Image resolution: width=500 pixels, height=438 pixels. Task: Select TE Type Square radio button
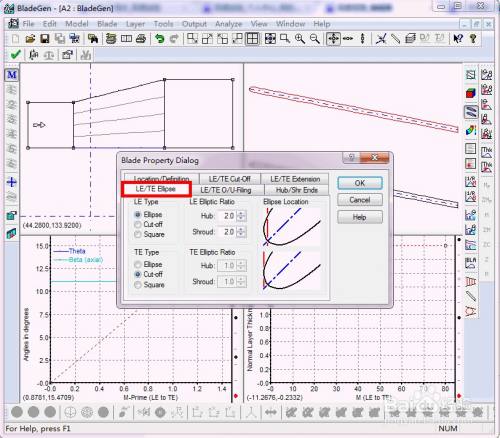coord(137,285)
